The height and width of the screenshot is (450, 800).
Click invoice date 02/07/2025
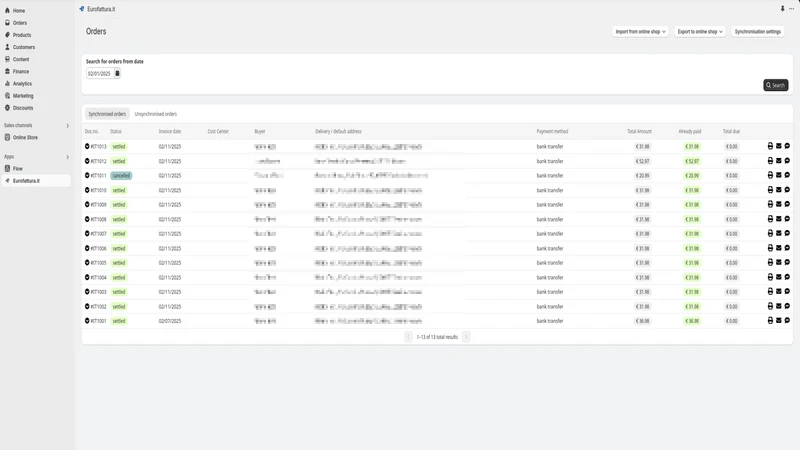click(x=170, y=321)
